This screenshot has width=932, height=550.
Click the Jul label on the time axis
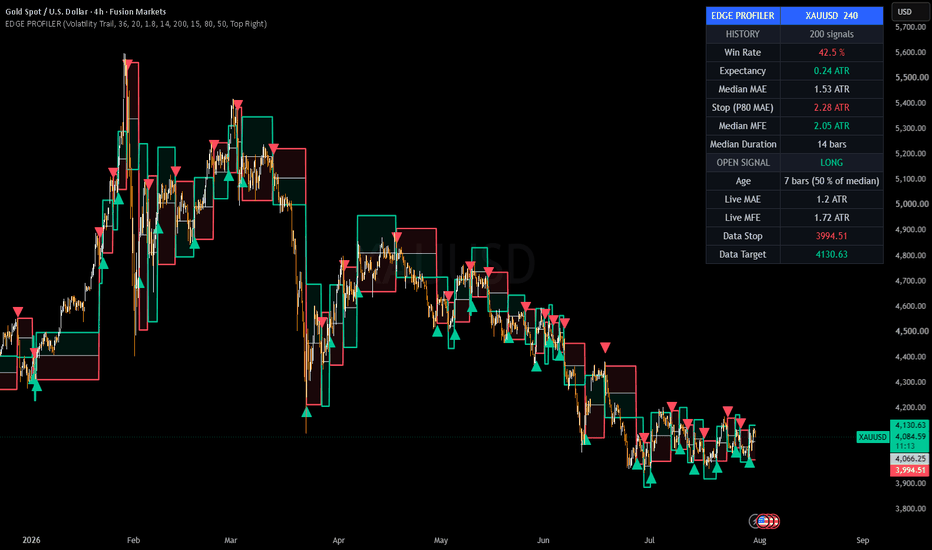[649, 540]
